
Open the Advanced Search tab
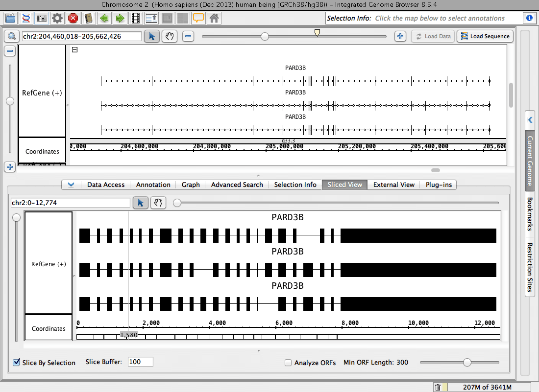pos(237,184)
